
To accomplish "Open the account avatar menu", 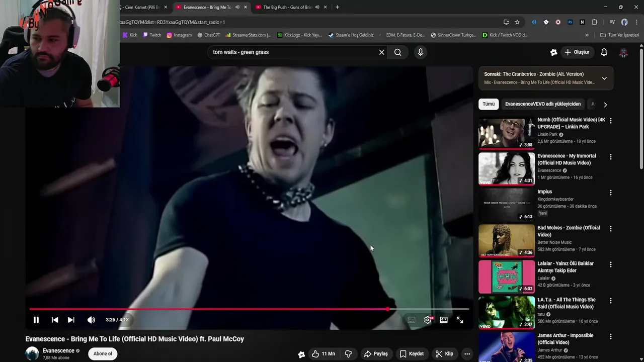I will point(623,52).
